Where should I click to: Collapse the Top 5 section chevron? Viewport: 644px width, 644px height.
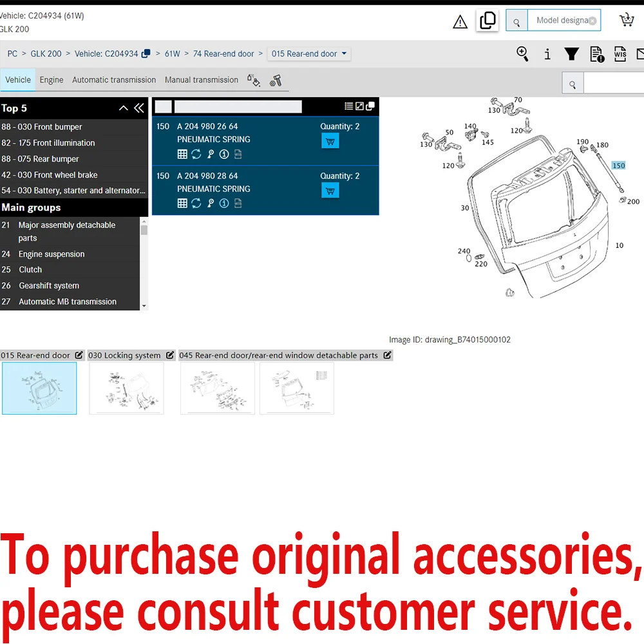click(123, 108)
